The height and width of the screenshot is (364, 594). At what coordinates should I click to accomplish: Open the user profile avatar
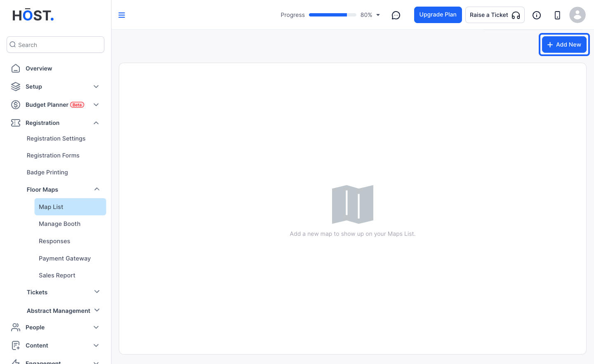577,15
